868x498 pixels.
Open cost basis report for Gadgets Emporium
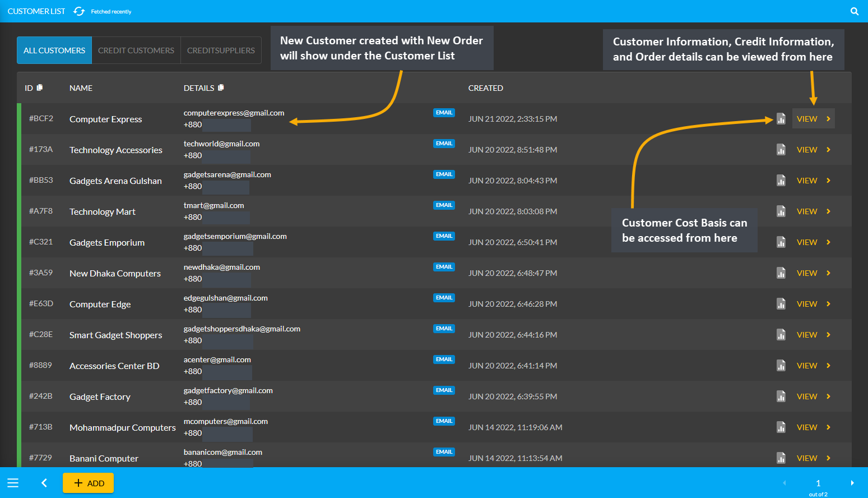pyautogui.click(x=781, y=242)
